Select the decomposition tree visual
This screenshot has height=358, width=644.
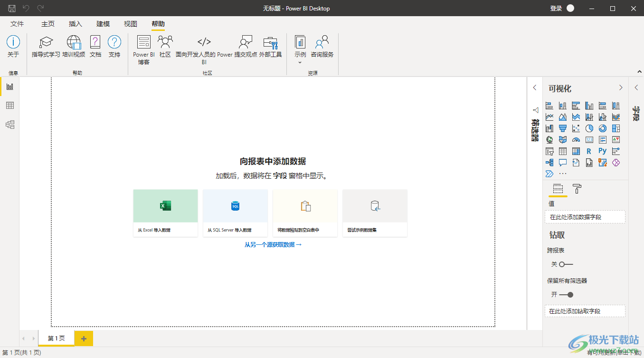tap(549, 163)
